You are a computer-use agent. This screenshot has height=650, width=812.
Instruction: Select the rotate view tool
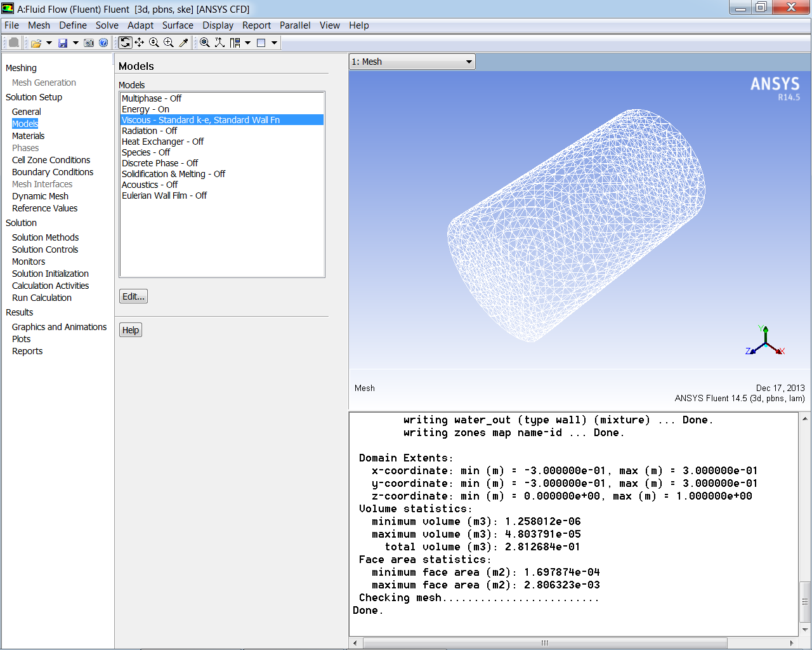pos(126,43)
